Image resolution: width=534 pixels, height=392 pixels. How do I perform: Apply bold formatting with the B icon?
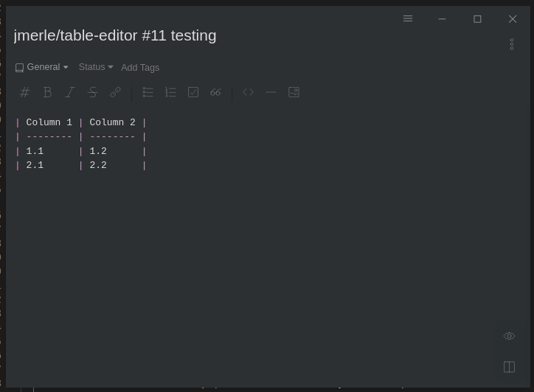click(x=47, y=92)
